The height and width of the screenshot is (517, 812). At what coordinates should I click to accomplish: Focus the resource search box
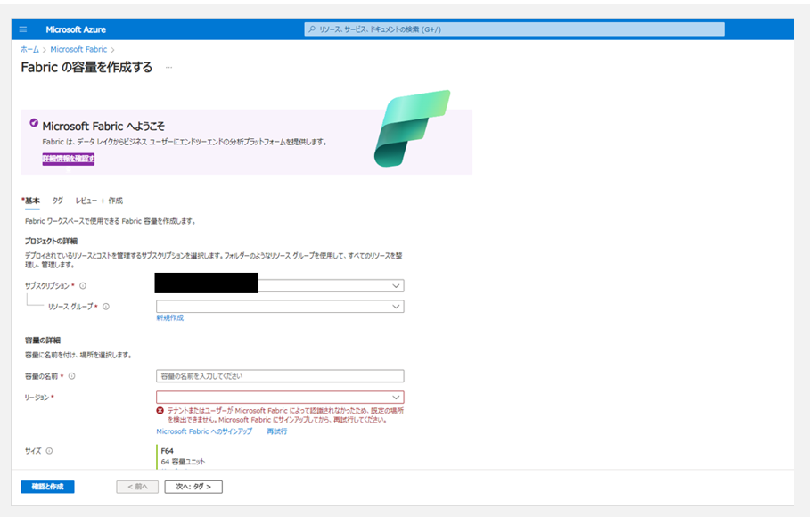click(x=514, y=29)
